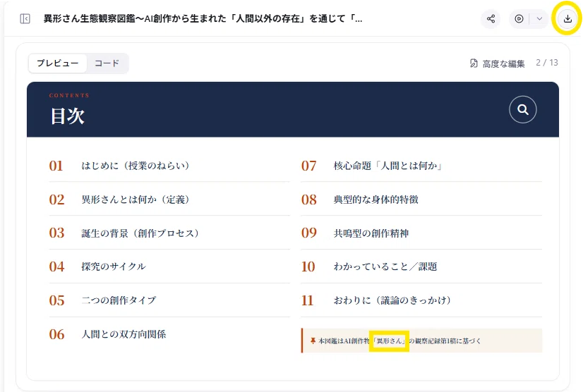Select entry 05 二つの創作タイプ
The image size is (583, 392).
[169, 300]
